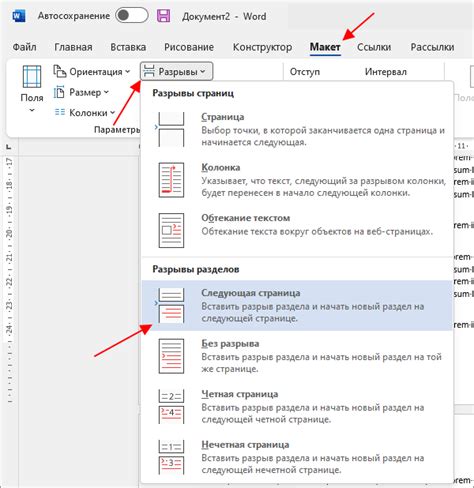The width and height of the screenshot is (474, 488).
Task: Pick the Нечетная страница section break icon
Action: [x=171, y=457]
